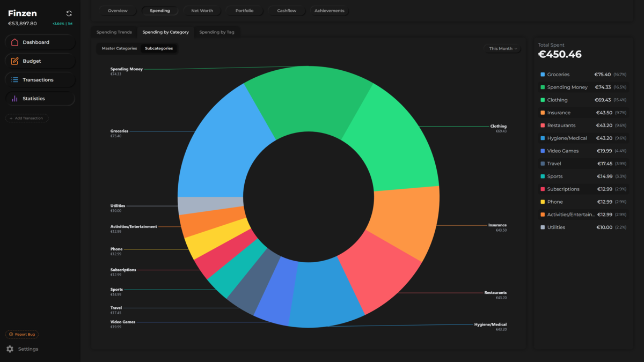The height and width of the screenshot is (362, 644).
Task: Click the Transactions list icon
Action: (x=14, y=80)
